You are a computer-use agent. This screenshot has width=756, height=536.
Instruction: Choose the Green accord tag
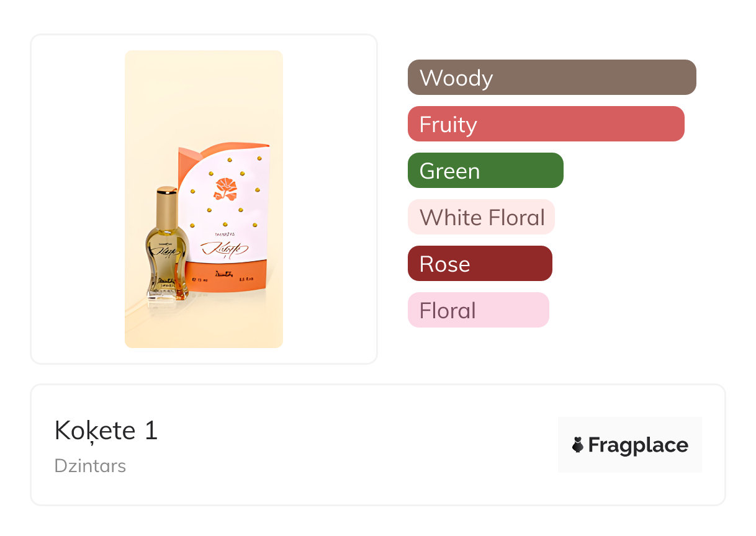[x=485, y=171]
